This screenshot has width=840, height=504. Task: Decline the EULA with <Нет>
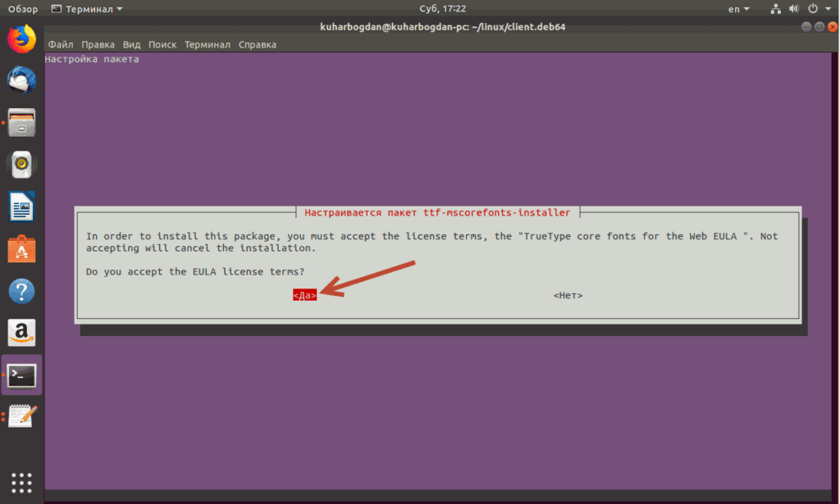click(568, 295)
